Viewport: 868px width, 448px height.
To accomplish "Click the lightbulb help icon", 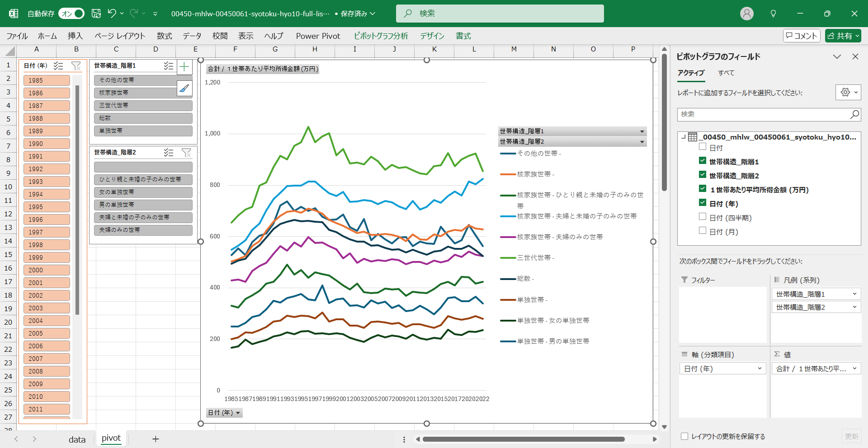I will point(773,14).
